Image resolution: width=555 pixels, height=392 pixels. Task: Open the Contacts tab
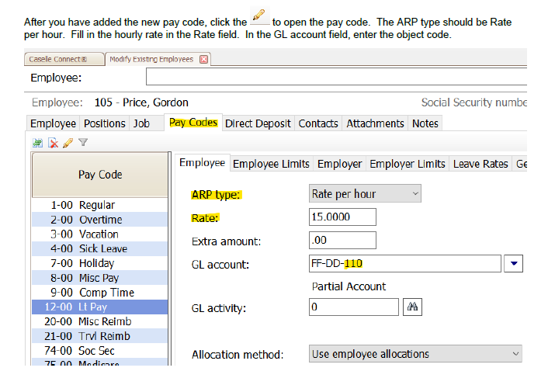318,123
